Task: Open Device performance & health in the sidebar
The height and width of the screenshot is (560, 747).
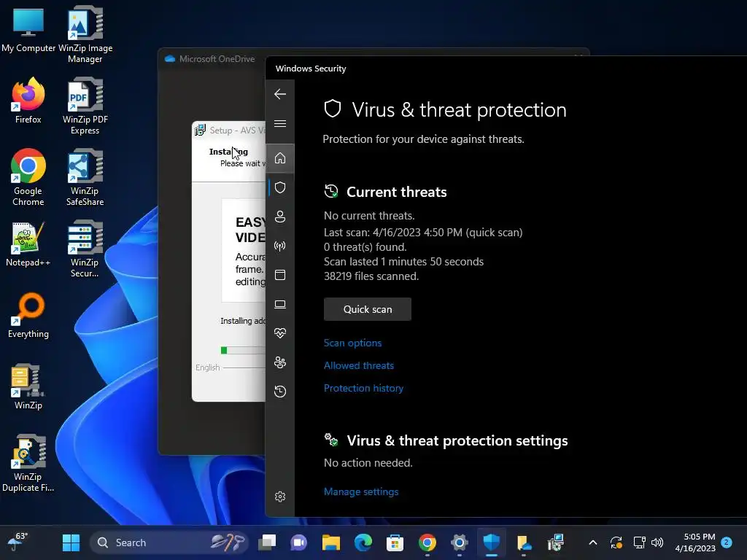Action: click(280, 332)
